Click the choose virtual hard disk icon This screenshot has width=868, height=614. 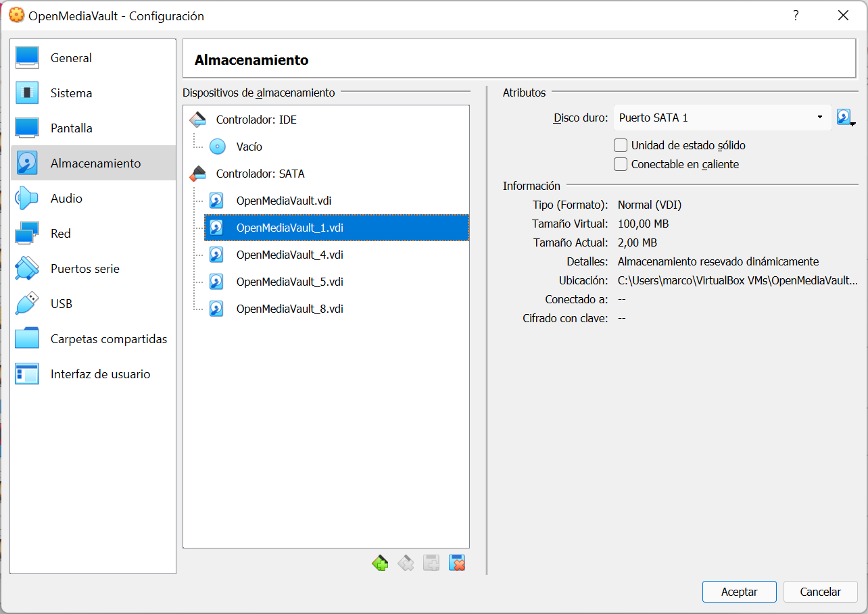click(x=845, y=118)
